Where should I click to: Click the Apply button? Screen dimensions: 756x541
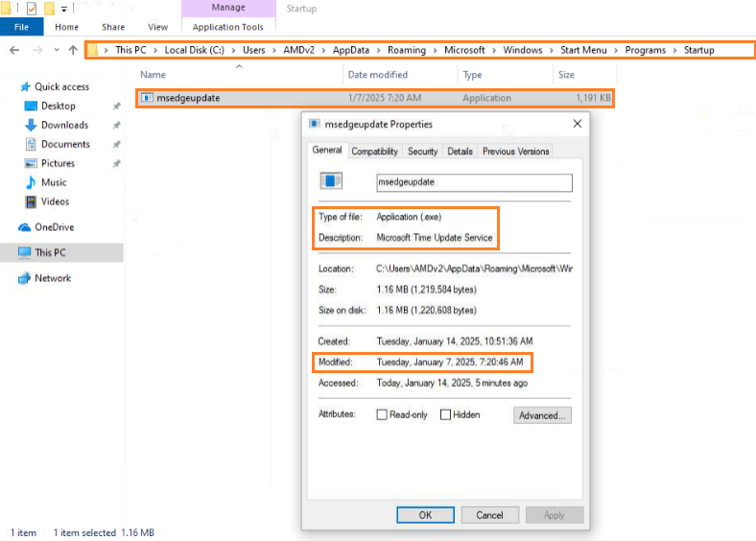pos(555,515)
